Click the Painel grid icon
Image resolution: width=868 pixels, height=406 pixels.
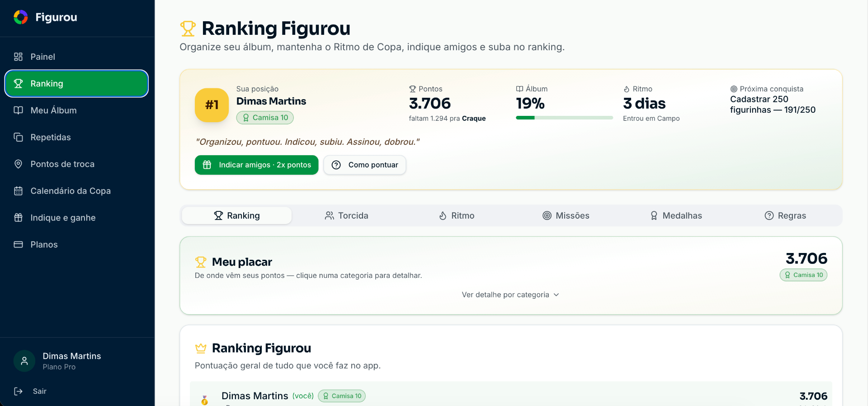click(x=18, y=57)
